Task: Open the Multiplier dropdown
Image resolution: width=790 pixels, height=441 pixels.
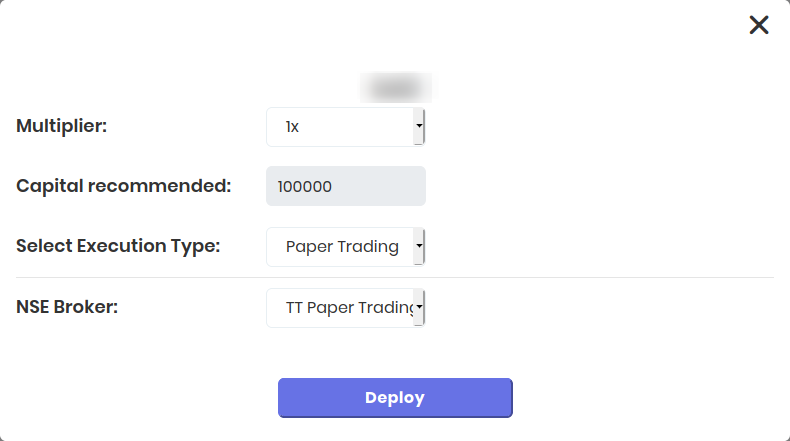Action: point(345,127)
